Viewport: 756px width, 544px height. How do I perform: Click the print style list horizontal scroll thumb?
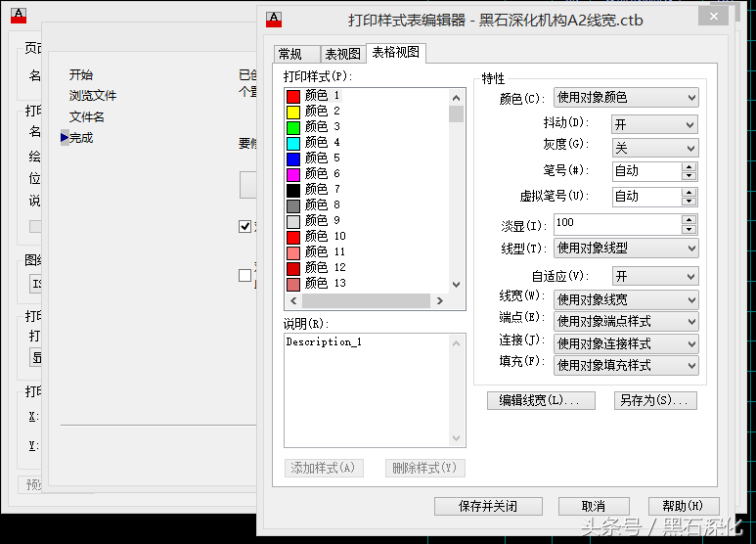tap(366, 300)
